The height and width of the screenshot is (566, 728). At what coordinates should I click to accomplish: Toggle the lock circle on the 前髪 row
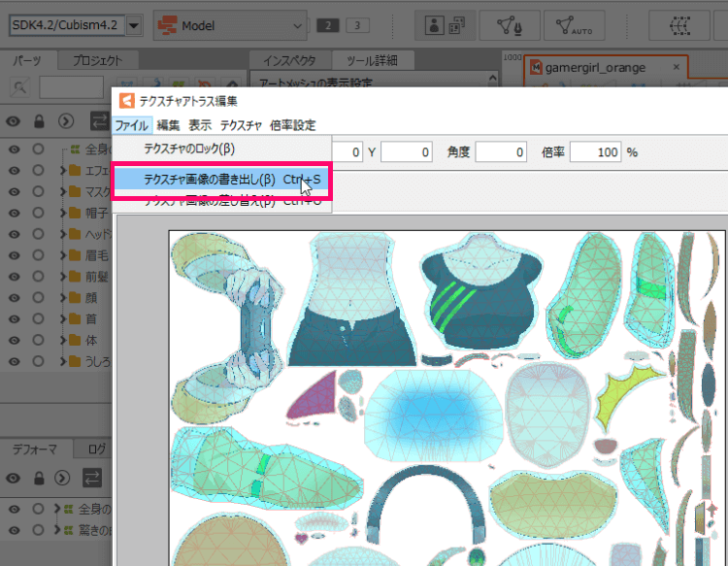[x=38, y=277]
